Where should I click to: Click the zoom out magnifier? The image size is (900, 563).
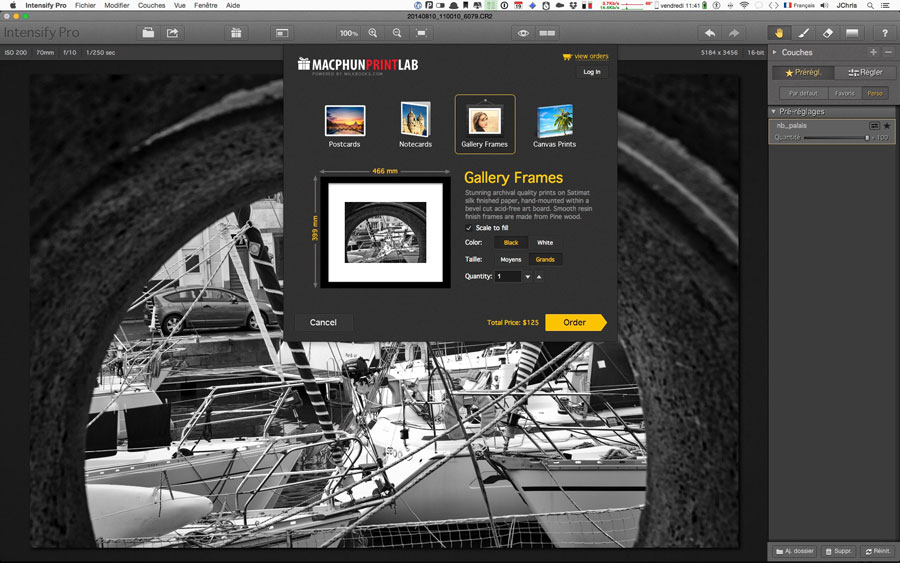click(x=397, y=33)
